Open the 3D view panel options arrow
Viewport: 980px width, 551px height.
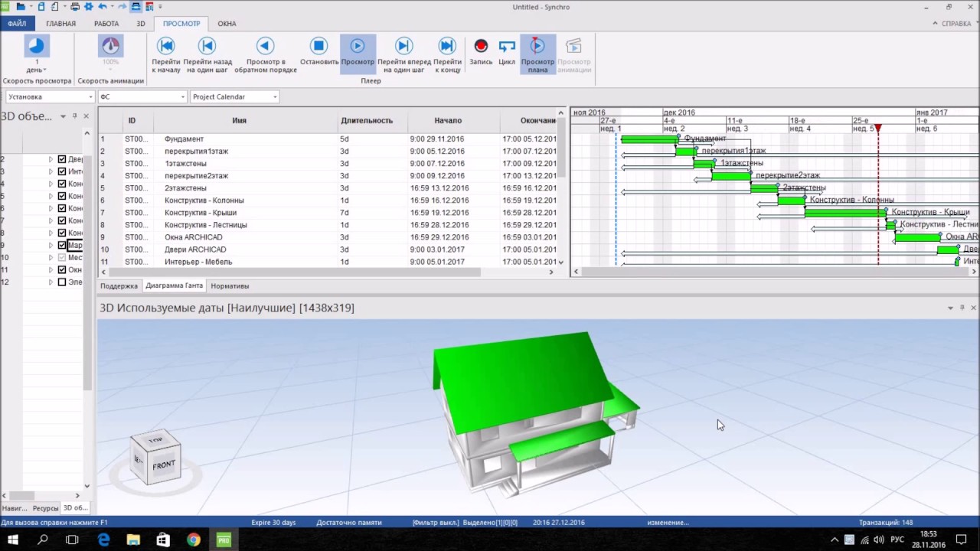point(950,308)
